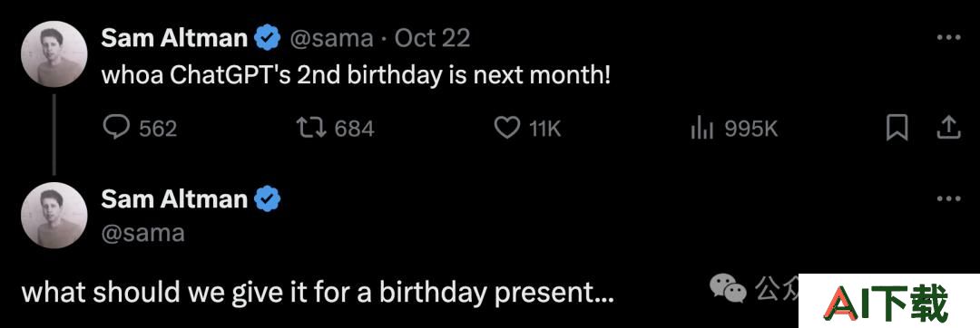Open more options on the Oct 22 tweet
The width and height of the screenshot is (980, 328).
click(948, 38)
